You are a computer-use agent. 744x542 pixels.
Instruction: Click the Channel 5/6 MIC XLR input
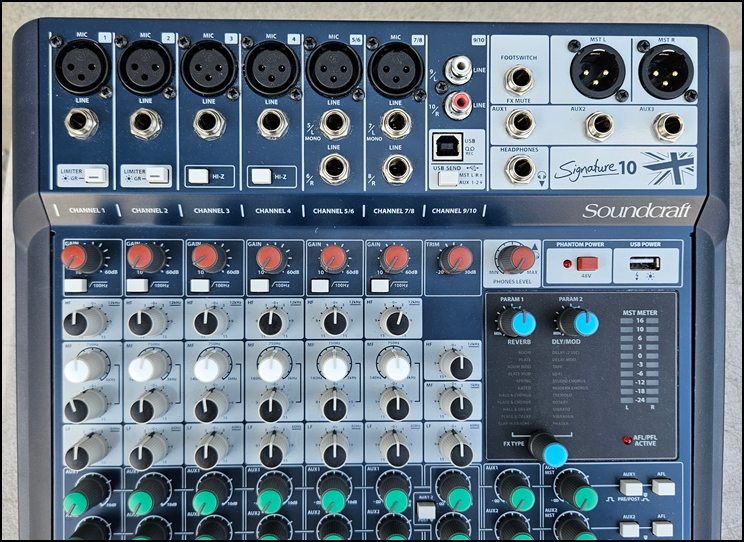point(334,69)
